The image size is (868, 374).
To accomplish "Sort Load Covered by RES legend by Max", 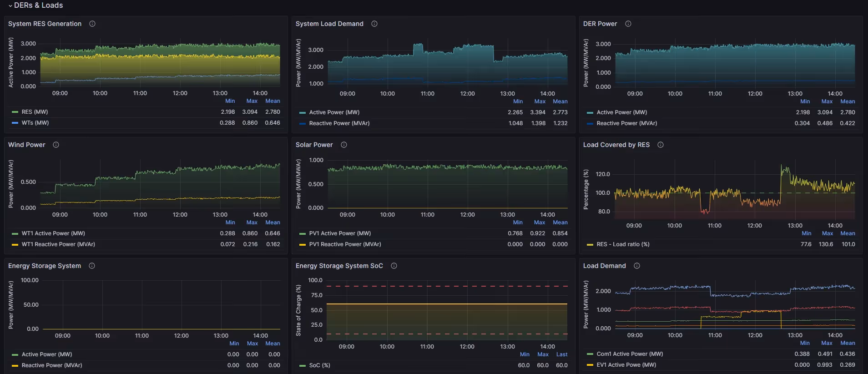I will (x=828, y=233).
